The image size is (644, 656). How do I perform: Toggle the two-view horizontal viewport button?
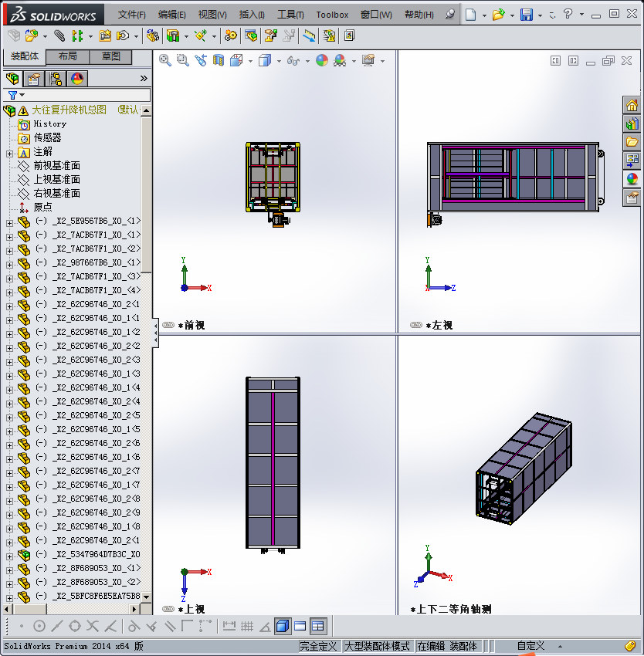coord(300,626)
